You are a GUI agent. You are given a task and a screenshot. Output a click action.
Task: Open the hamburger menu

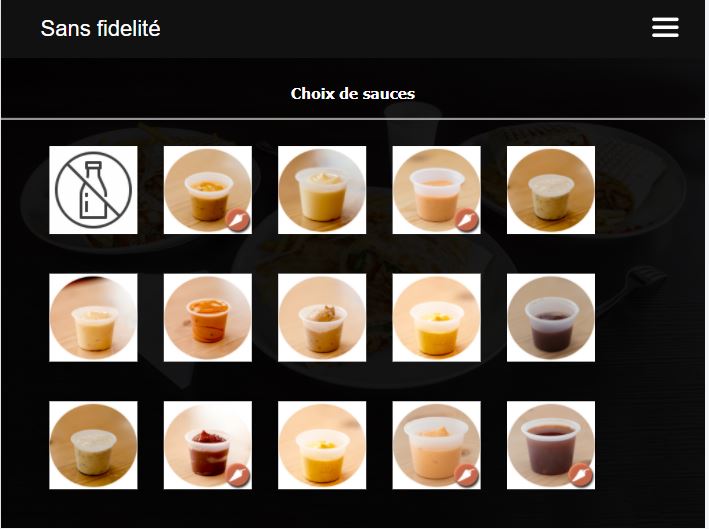(665, 28)
